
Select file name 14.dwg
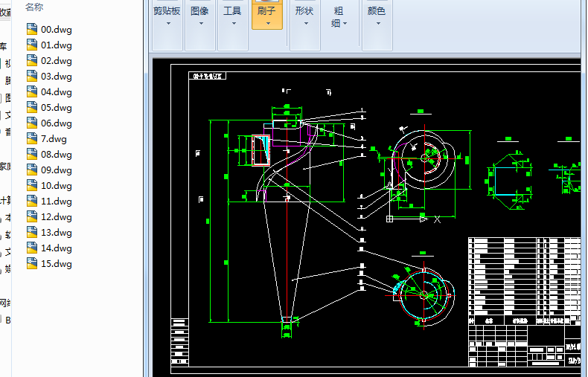(57, 248)
